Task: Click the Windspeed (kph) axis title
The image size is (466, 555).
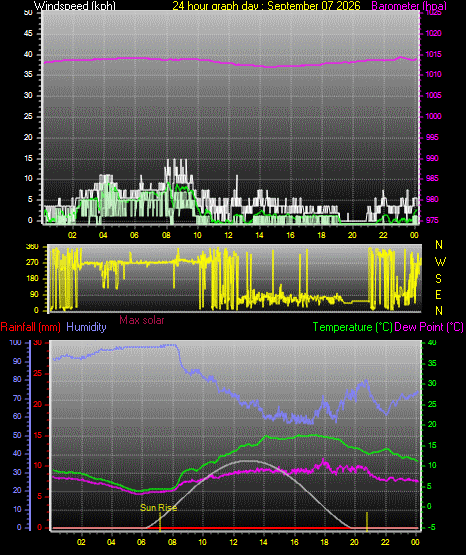Action: (x=75, y=6)
